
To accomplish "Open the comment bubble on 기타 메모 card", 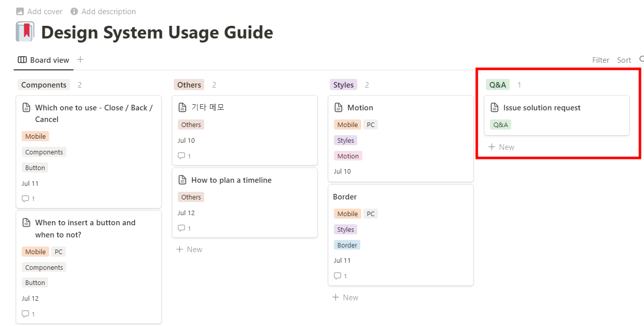I will [184, 156].
